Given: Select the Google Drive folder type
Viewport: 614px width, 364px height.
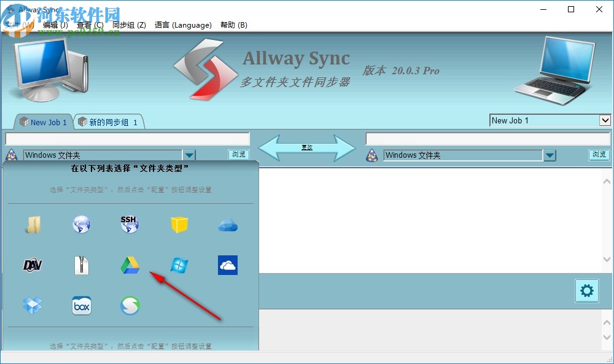Looking at the screenshot, I should (x=130, y=265).
